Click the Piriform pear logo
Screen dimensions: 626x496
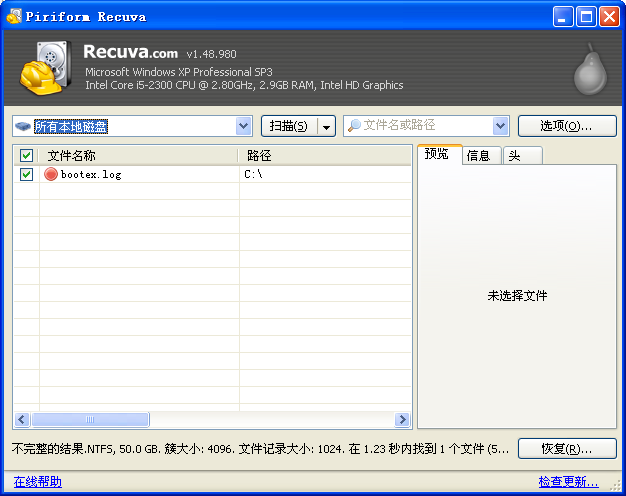coord(590,69)
